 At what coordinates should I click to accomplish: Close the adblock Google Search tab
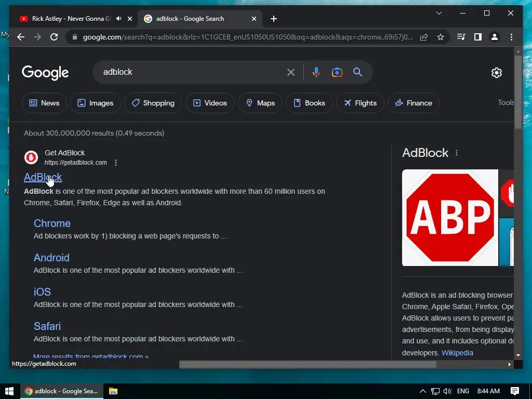pos(254,19)
